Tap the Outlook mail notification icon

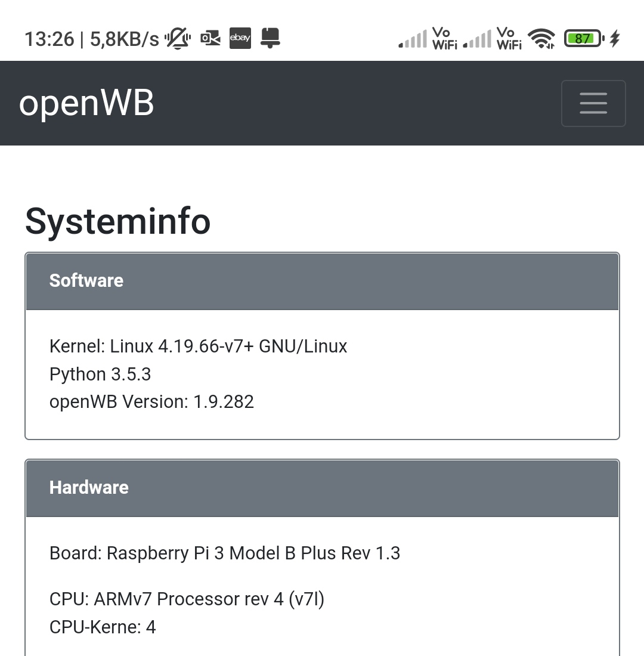(210, 39)
